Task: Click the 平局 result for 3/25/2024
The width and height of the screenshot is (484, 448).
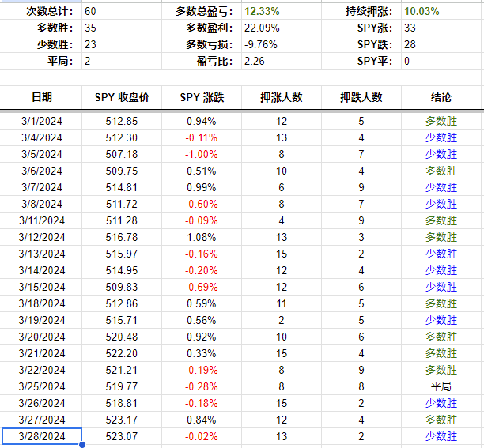Action: tap(441, 386)
